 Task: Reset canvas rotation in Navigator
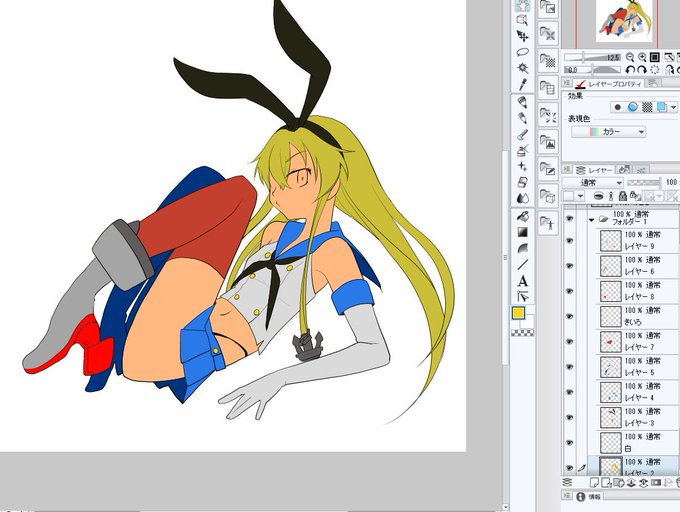click(655, 70)
